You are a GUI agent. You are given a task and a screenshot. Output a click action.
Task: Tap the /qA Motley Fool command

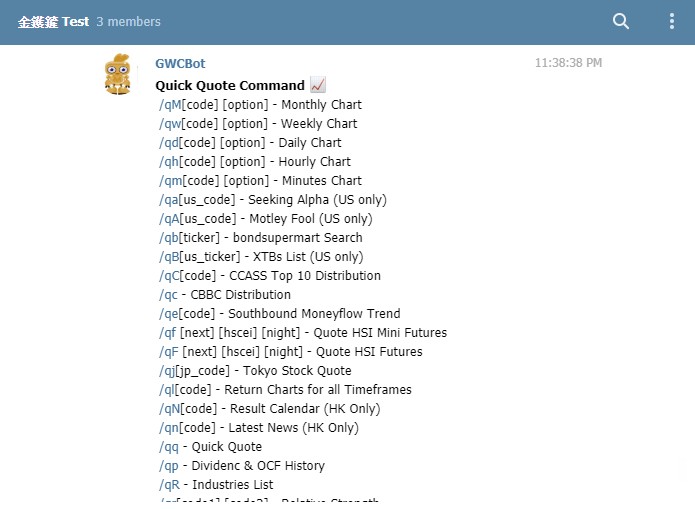point(169,219)
